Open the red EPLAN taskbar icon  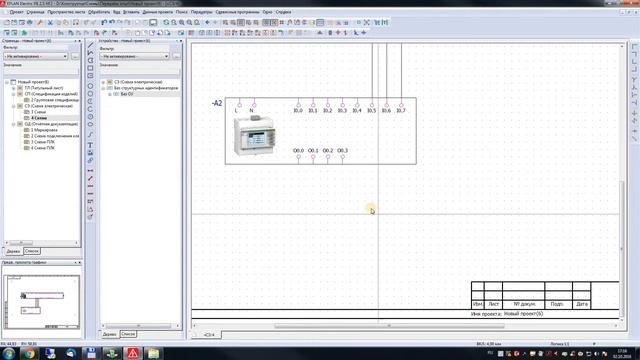tap(133, 353)
